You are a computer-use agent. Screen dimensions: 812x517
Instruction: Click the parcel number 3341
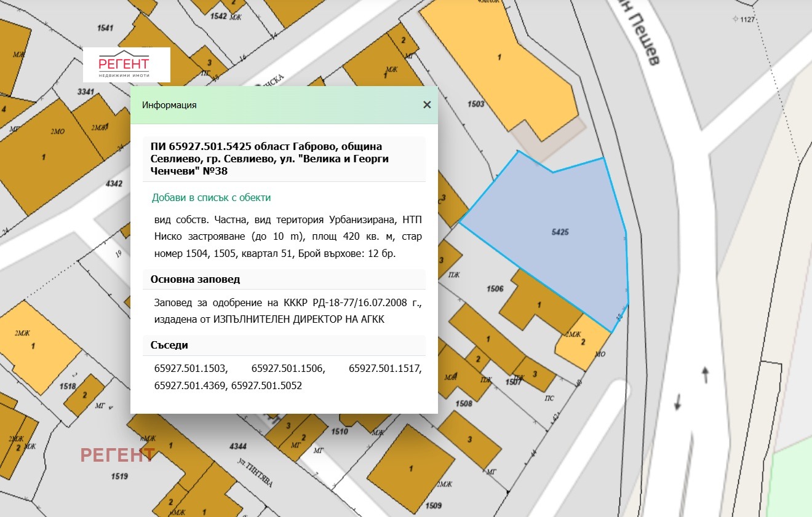point(86,92)
